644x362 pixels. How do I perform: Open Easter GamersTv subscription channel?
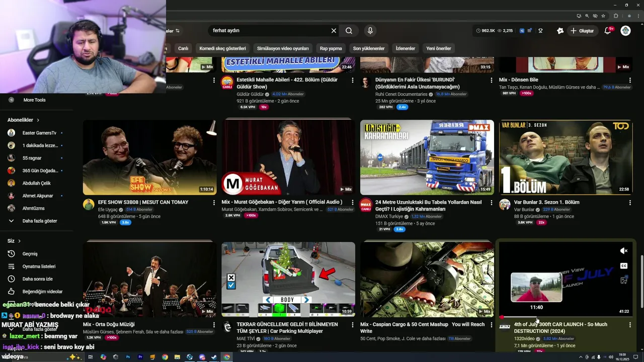point(36,133)
